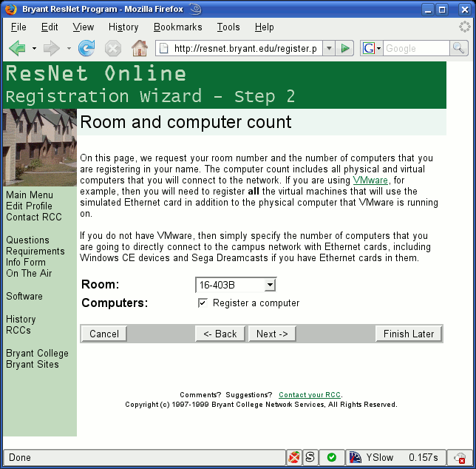Reload the page with the blue refresh icon
This screenshot has height=469, width=476.
point(86,48)
